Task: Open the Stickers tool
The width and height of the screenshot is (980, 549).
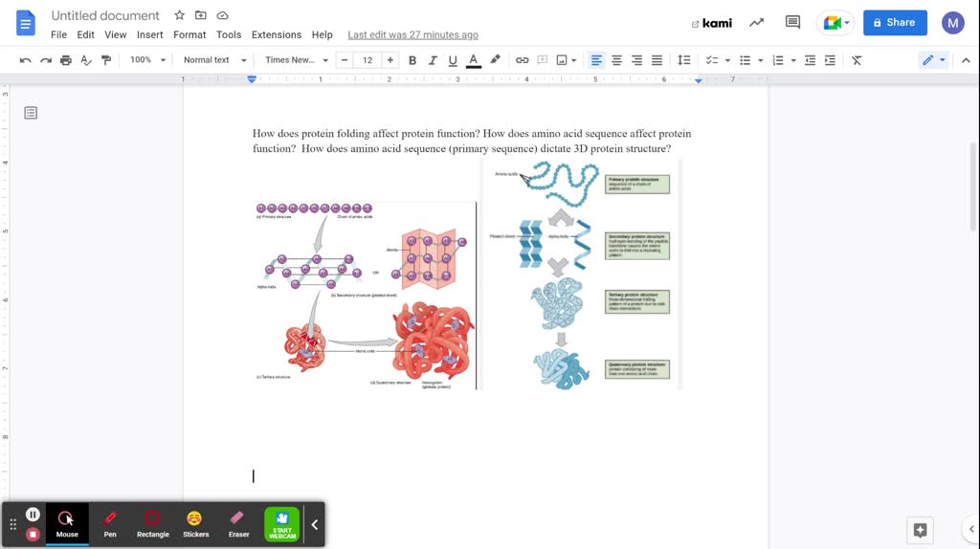Action: pos(195,523)
